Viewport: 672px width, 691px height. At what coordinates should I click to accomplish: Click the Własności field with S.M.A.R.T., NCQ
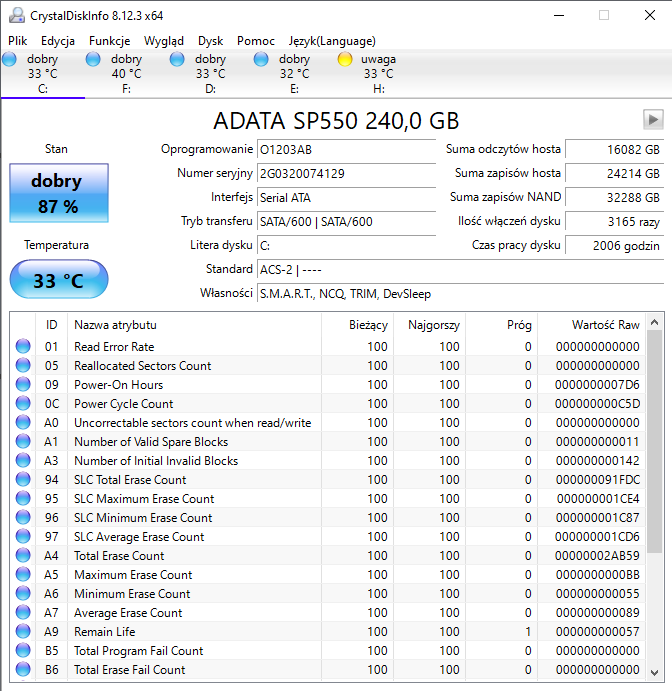460,293
